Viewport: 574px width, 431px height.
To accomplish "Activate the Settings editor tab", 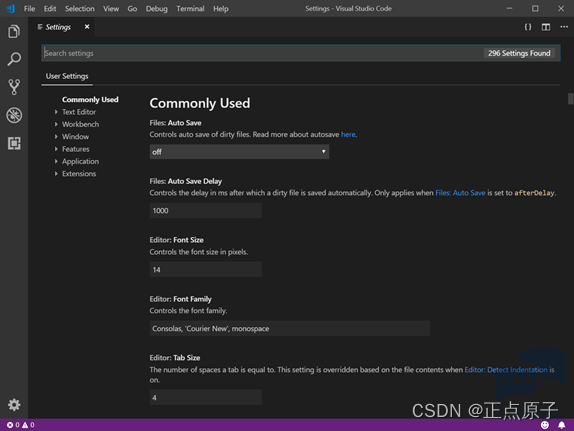I will coord(58,27).
